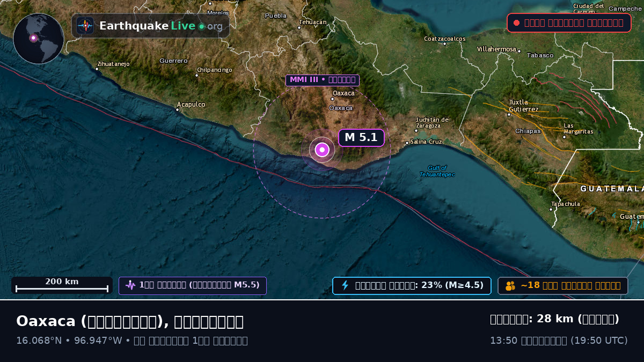The height and width of the screenshot is (362, 644).
Task: Select the M 5.1 magnitude label
Action: coord(361,137)
